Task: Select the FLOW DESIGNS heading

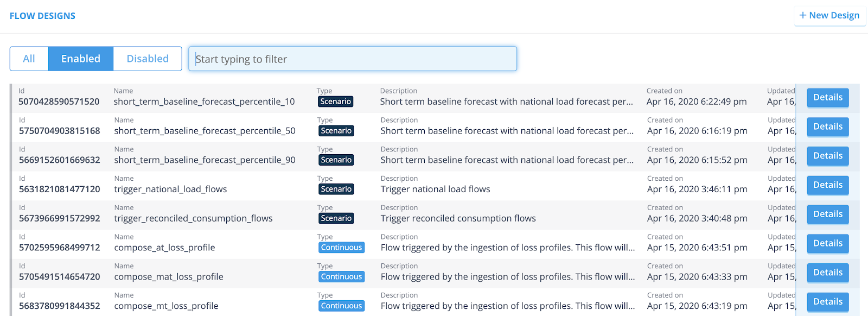Action: coord(42,16)
